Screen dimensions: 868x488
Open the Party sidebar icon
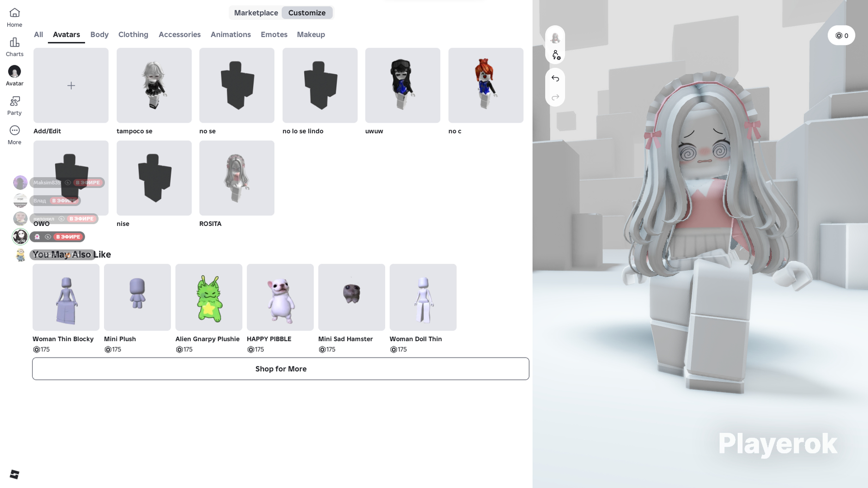pyautogui.click(x=15, y=101)
